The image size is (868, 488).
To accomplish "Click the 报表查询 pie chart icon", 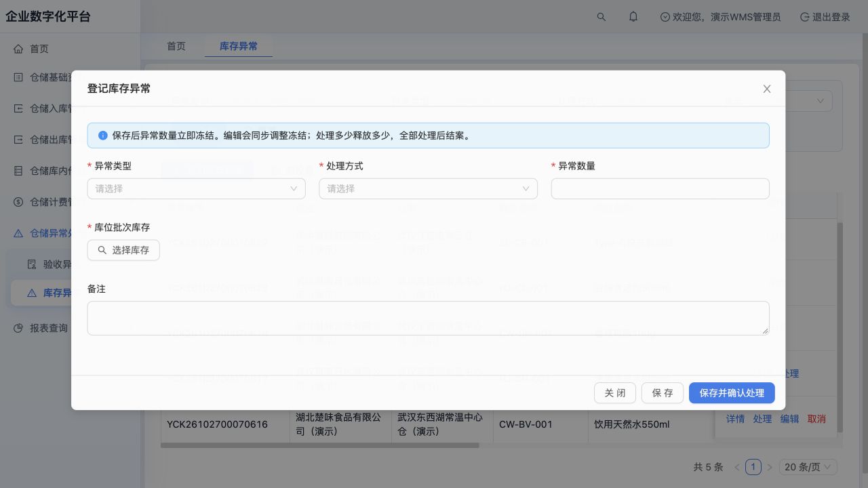I will point(18,328).
